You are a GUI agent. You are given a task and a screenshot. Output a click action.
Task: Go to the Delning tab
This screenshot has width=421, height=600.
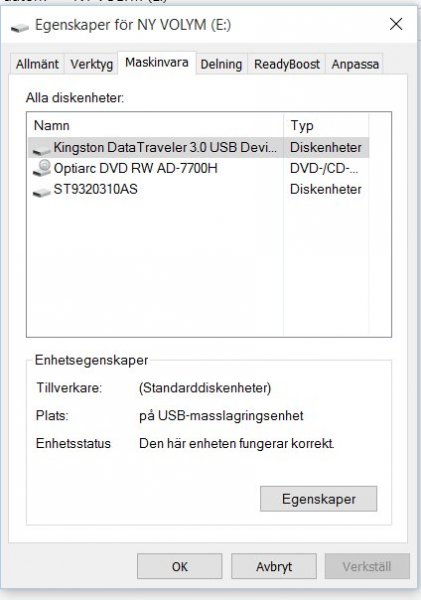tap(221, 64)
